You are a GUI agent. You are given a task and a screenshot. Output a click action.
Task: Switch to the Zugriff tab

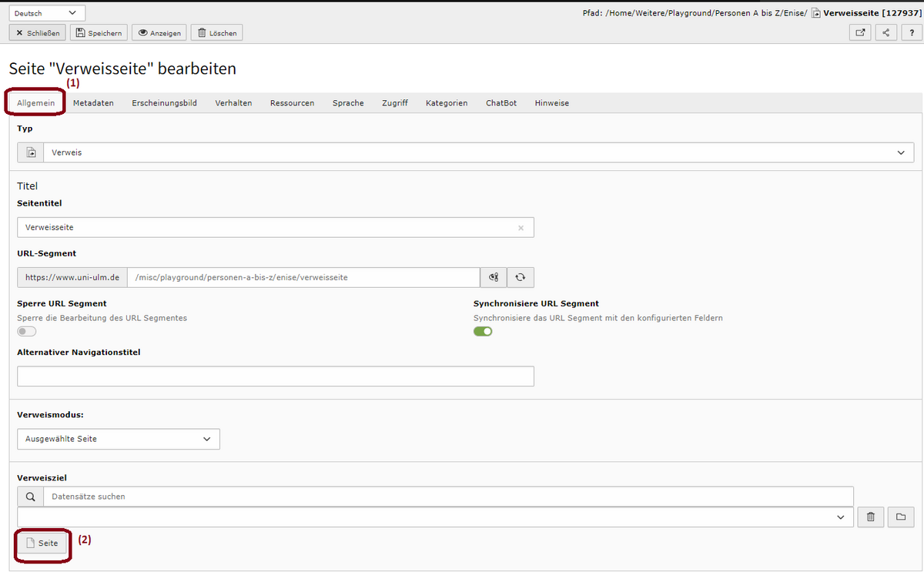pyautogui.click(x=394, y=103)
